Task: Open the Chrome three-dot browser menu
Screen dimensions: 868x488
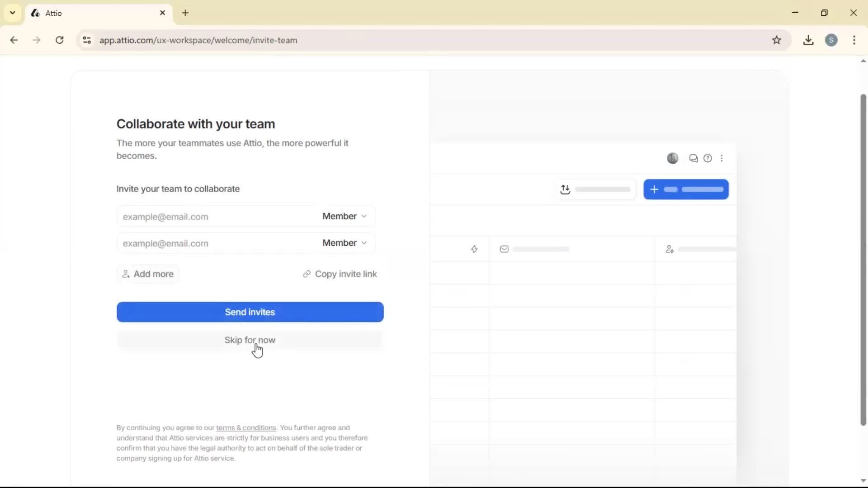Action: pyautogui.click(x=854, y=40)
